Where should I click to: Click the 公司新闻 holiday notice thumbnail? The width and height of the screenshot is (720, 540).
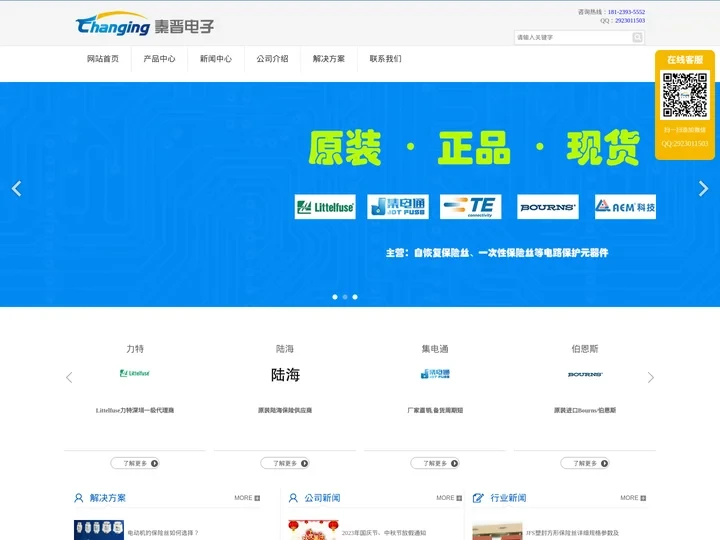[x=313, y=530]
